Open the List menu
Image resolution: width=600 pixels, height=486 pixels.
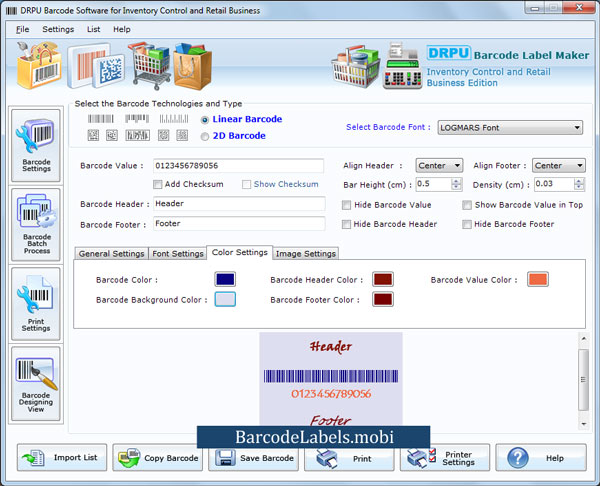pyautogui.click(x=93, y=29)
